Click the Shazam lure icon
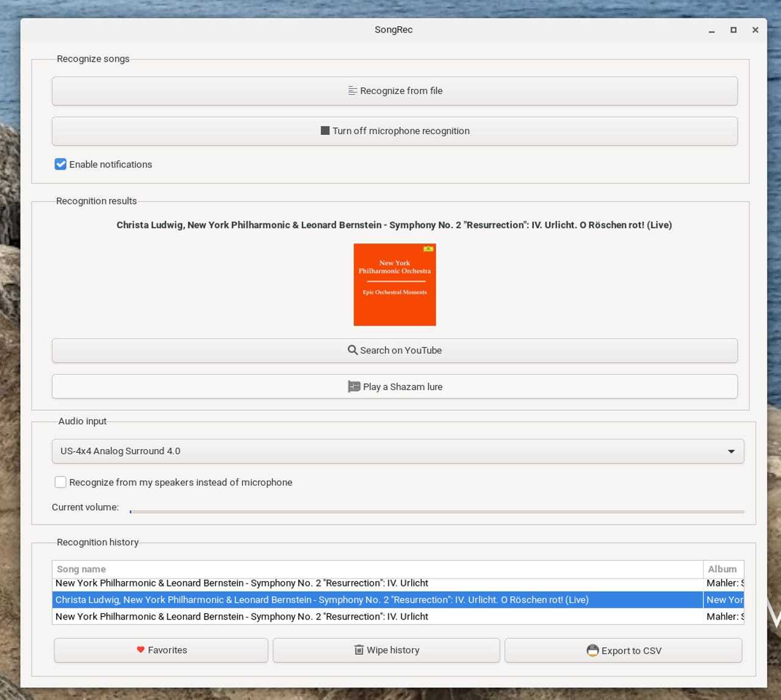Viewport: 781px width, 700px height. (354, 386)
